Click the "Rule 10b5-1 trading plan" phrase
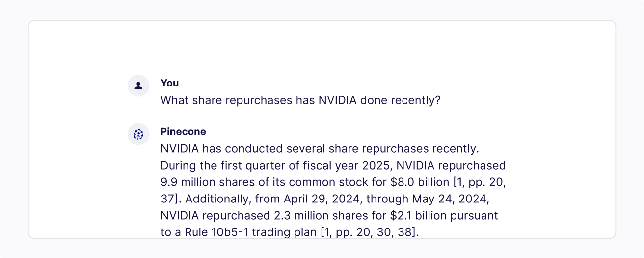The width and height of the screenshot is (644, 258). 250,232
